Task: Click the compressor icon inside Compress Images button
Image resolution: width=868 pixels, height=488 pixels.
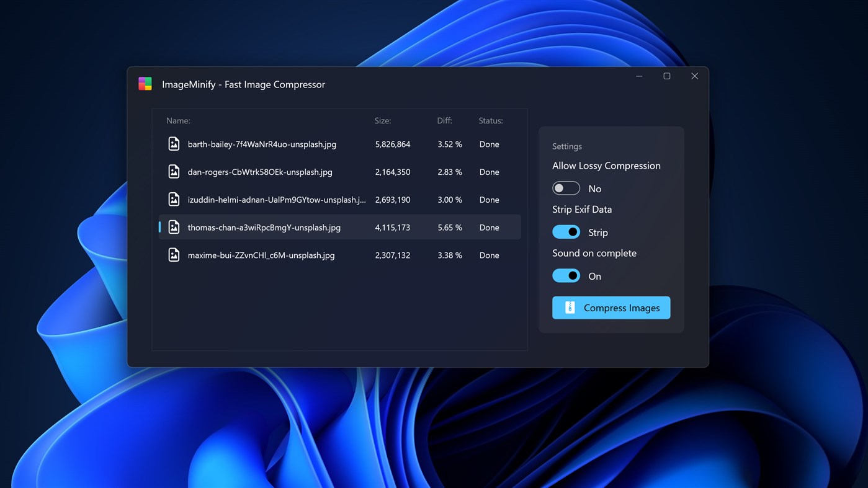Action: [570, 308]
